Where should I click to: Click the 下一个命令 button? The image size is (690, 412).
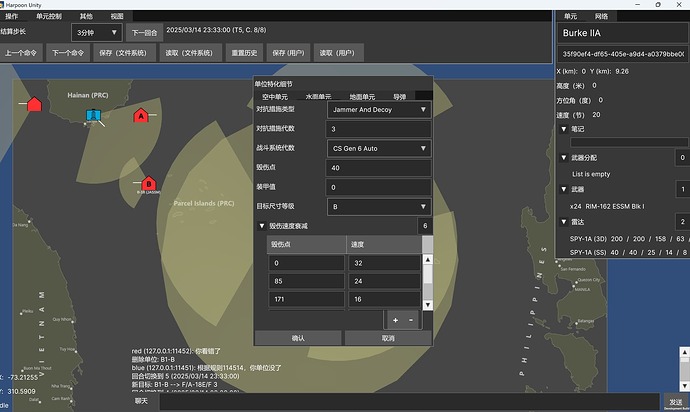coord(68,53)
